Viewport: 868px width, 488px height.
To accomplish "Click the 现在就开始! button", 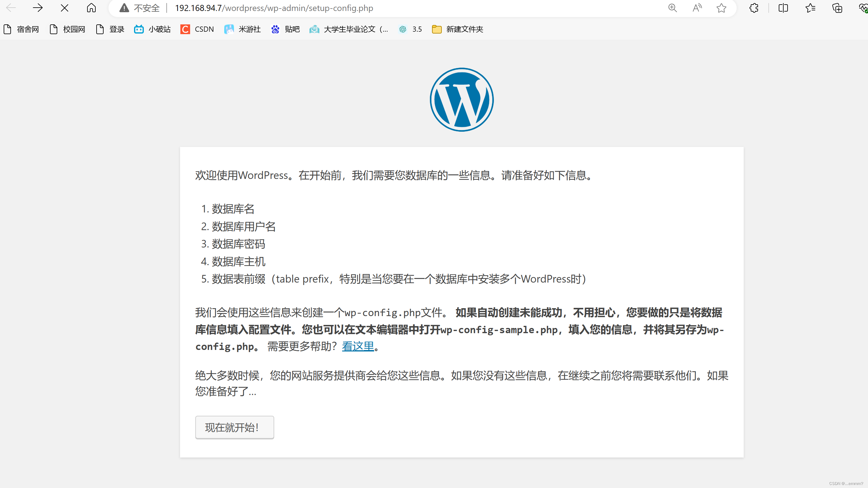I will 235,427.
